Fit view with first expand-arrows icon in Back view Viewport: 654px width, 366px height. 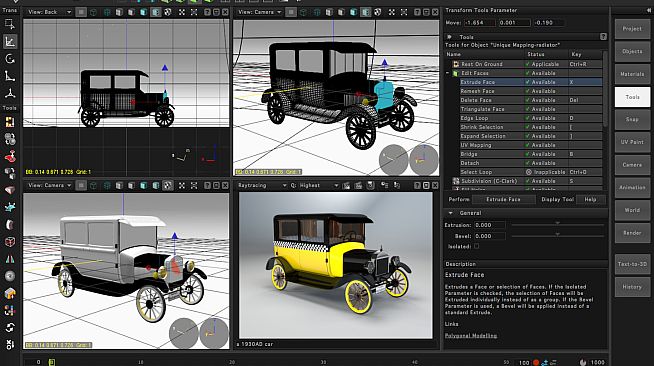tap(182, 12)
